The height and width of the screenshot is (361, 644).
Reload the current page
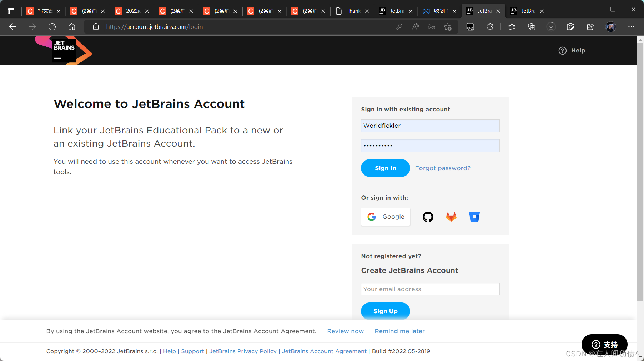[52, 27]
